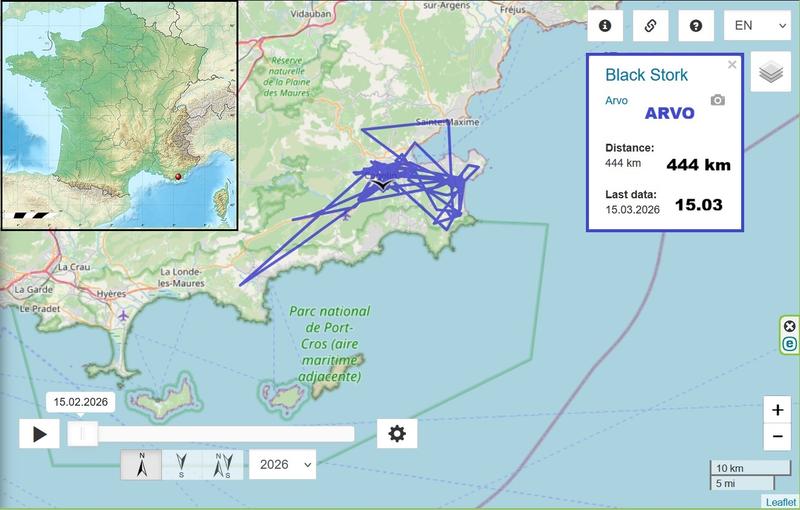Viewport: 800px width, 510px height.
Task: Open the EN language dropdown
Action: point(757,26)
